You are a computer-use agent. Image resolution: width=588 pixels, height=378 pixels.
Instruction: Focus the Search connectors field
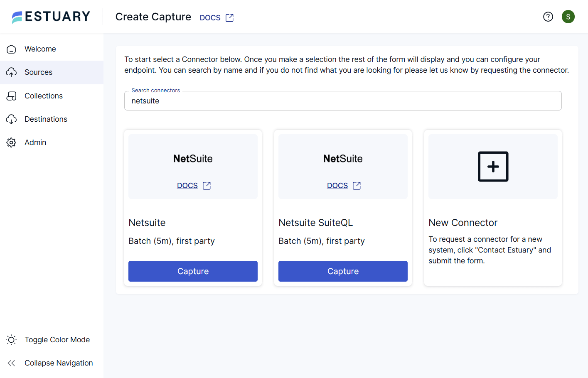[343, 101]
